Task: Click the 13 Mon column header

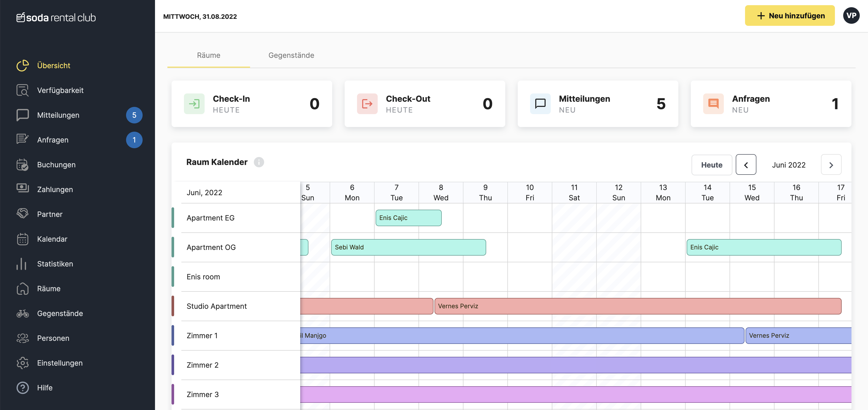Action: pos(663,193)
